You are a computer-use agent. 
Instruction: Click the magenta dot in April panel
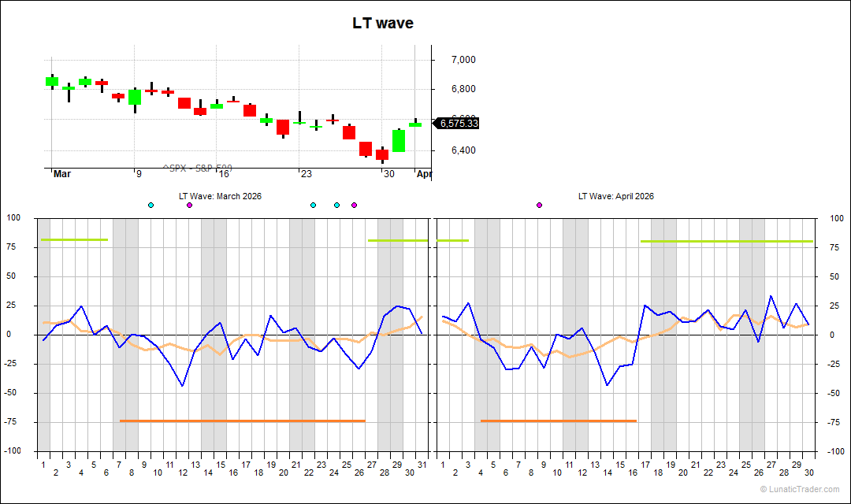tap(539, 205)
